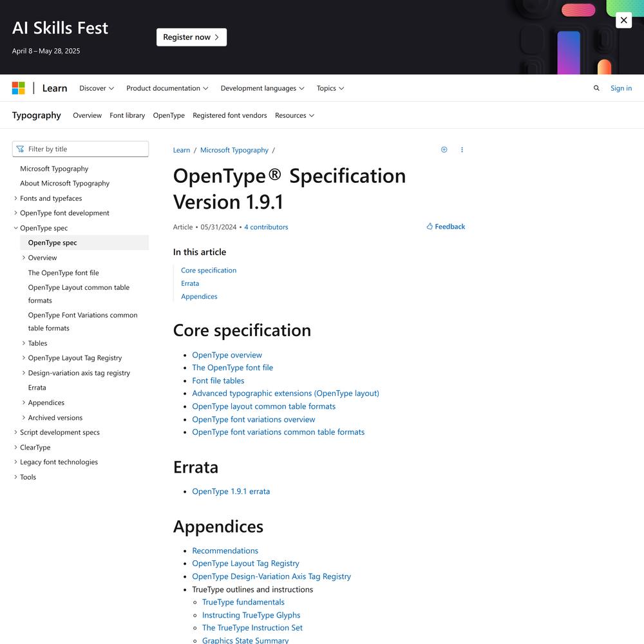Image resolution: width=644 pixels, height=644 pixels.
Task: Select the OpenType nav item
Action: coord(169,115)
